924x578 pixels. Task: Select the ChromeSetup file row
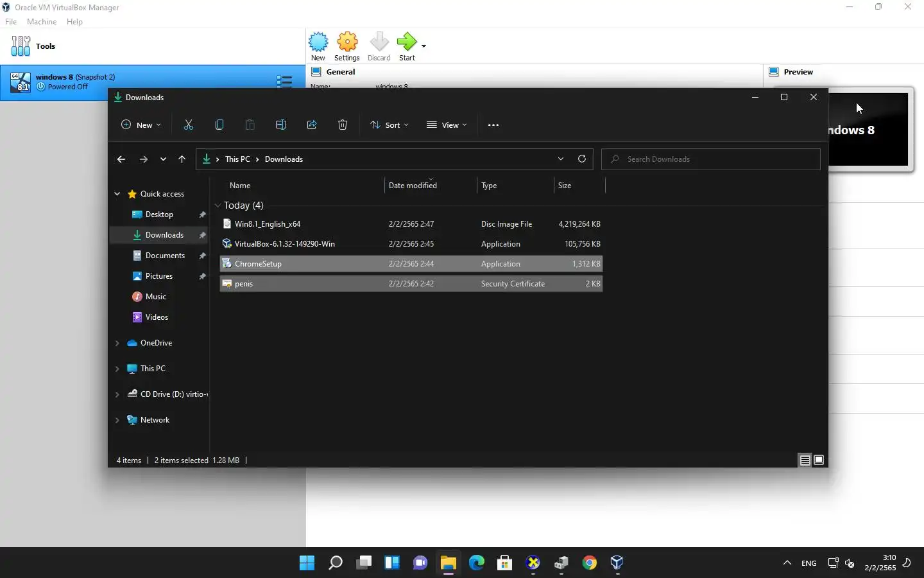tap(411, 264)
